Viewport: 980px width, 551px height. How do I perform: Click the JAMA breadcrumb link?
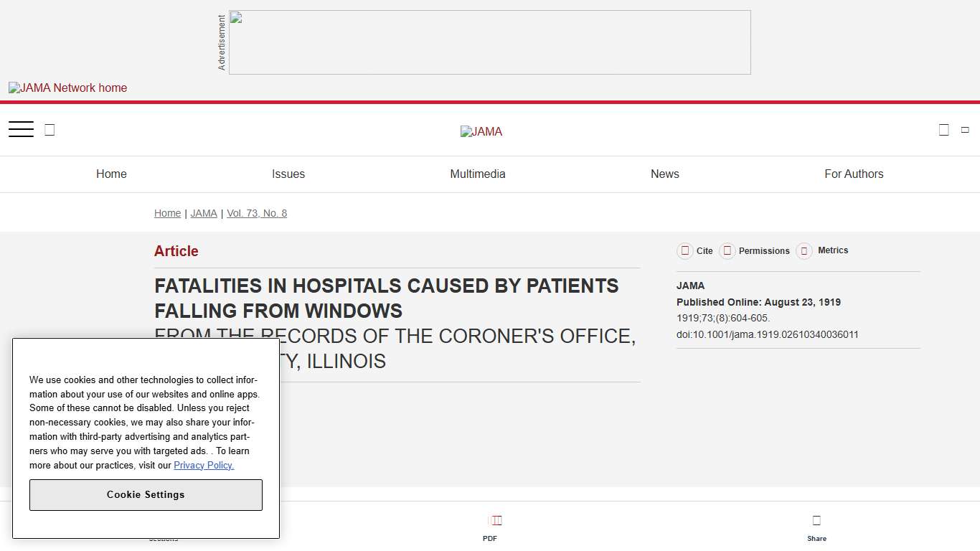(x=204, y=213)
